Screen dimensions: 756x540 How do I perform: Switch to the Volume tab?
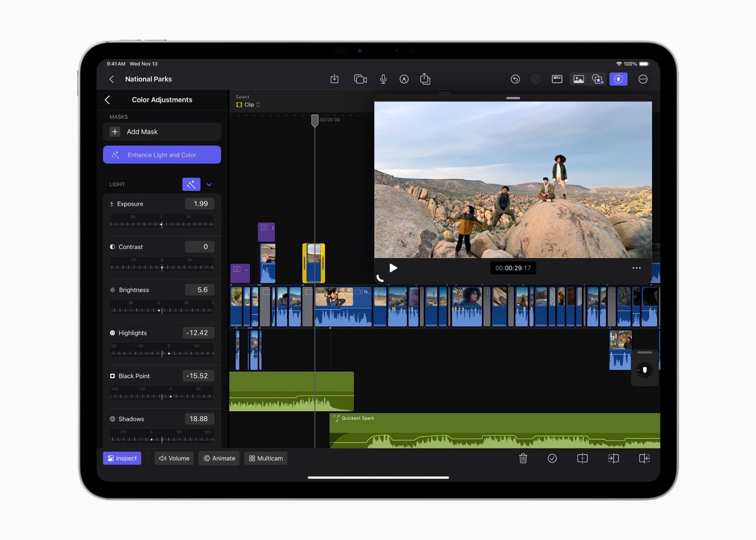[x=174, y=459]
